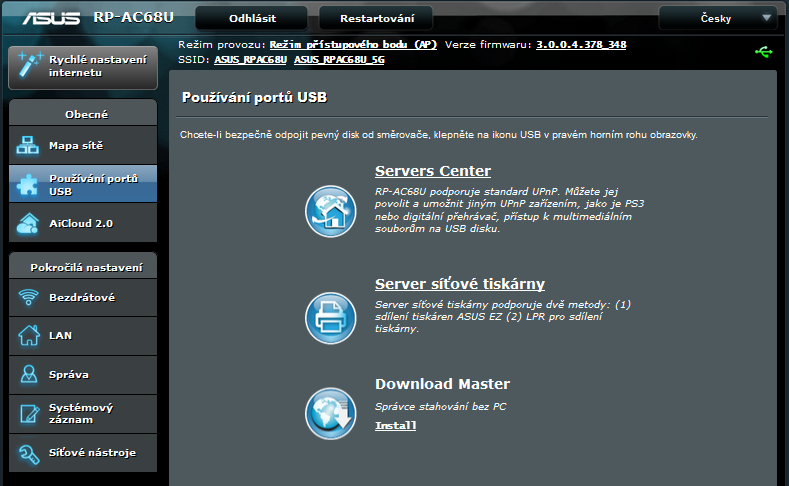Open Bezdrátové wireless settings

click(x=83, y=297)
